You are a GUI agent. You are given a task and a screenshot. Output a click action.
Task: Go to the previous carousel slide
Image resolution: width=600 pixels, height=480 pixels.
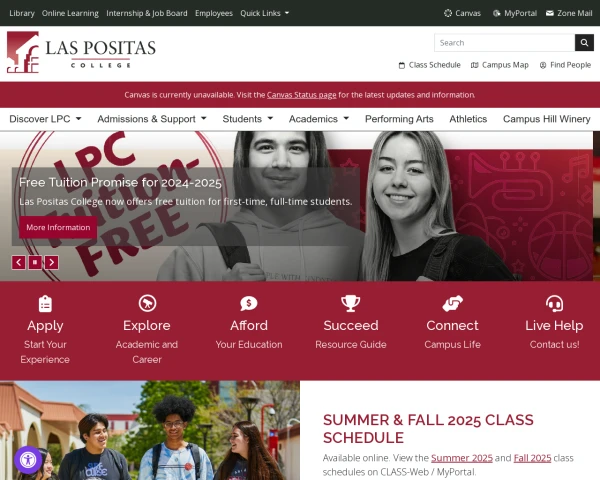(19, 262)
